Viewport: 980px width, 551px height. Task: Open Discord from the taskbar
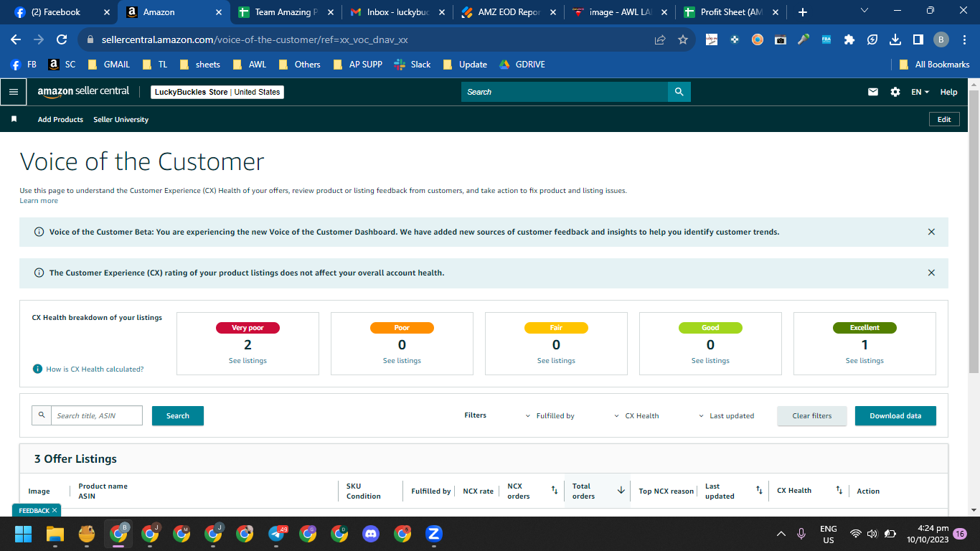click(x=370, y=534)
